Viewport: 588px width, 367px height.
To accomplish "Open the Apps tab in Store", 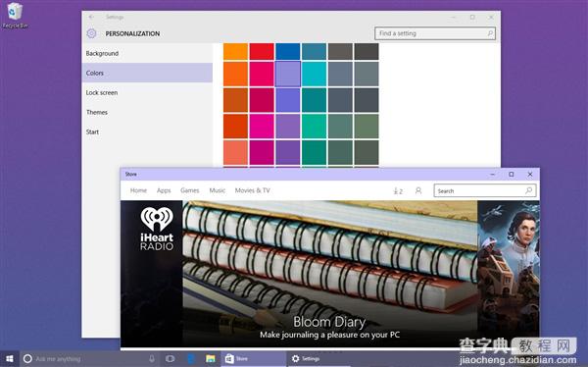I will [x=164, y=190].
